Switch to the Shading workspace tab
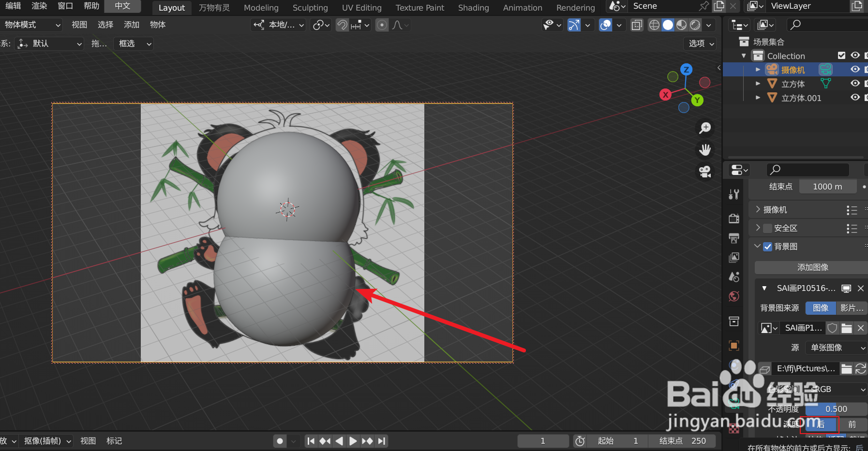This screenshot has height=451, width=868. (x=473, y=8)
